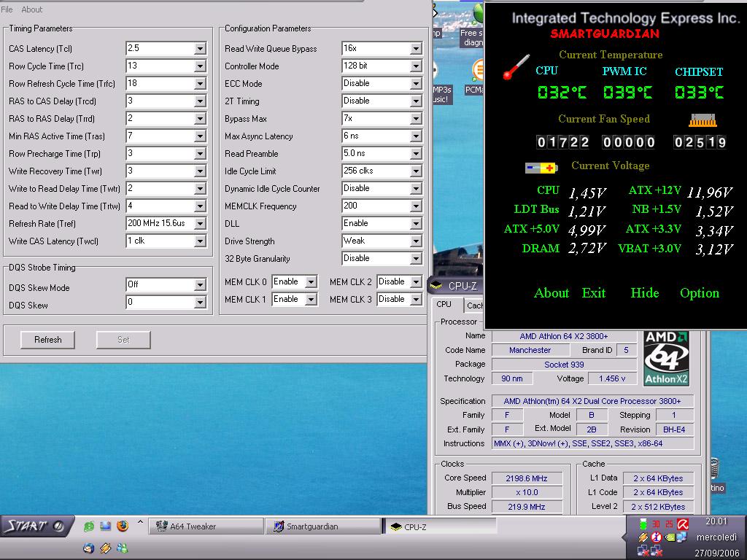747x560 pixels.
Task: Launch MSN Messenger from the quick launch bar
Action: [123, 548]
